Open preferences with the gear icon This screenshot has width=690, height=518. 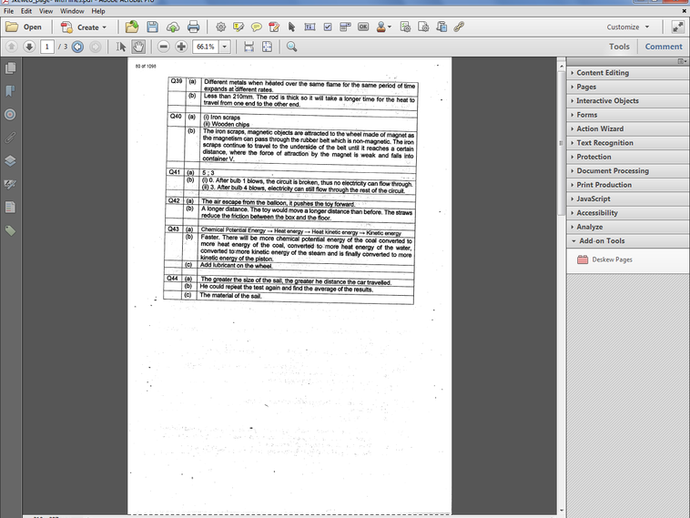point(220,27)
